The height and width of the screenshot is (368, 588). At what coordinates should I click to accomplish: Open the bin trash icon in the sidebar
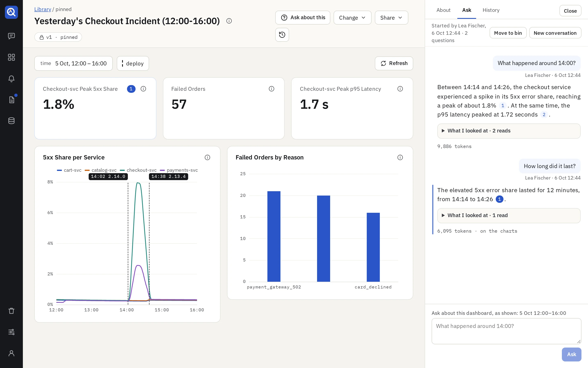tap(11, 311)
